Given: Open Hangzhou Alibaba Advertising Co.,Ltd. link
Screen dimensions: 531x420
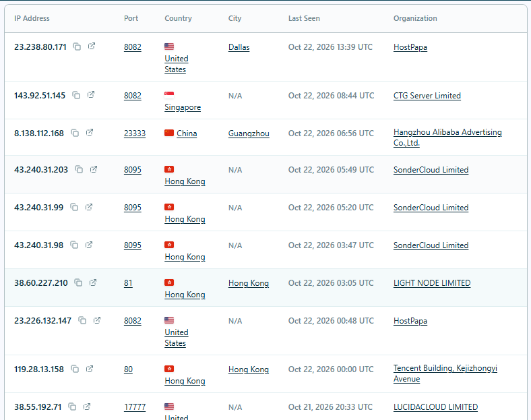Looking at the screenshot, I should [x=447, y=138].
